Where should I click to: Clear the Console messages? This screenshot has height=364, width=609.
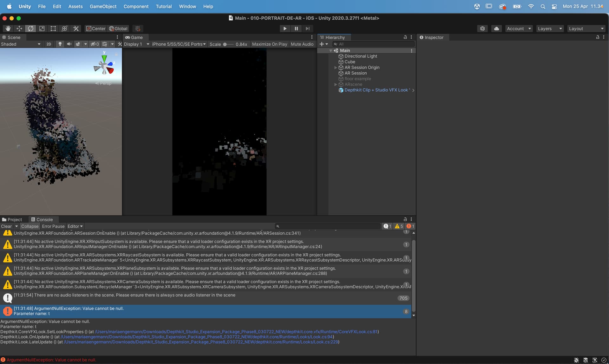pos(6,226)
